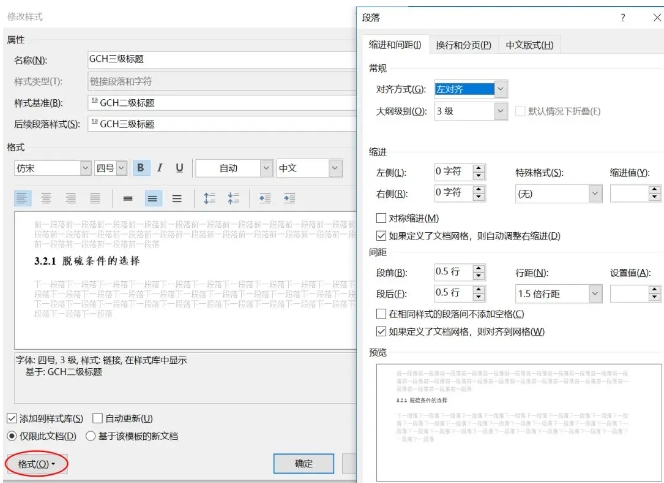Check 在相同样式的段落间不添加空格 option

[x=381, y=314]
